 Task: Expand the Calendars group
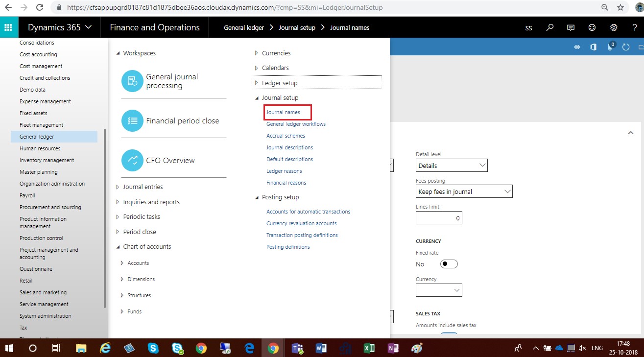(257, 68)
